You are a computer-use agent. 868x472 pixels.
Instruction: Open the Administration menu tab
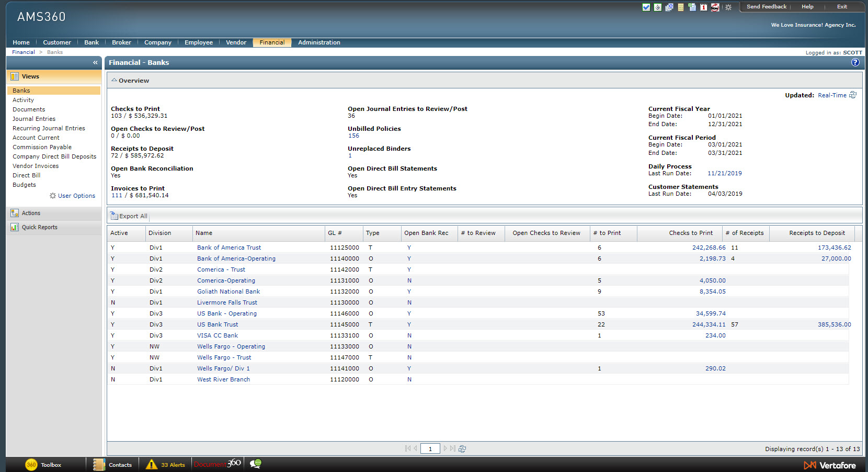point(319,42)
